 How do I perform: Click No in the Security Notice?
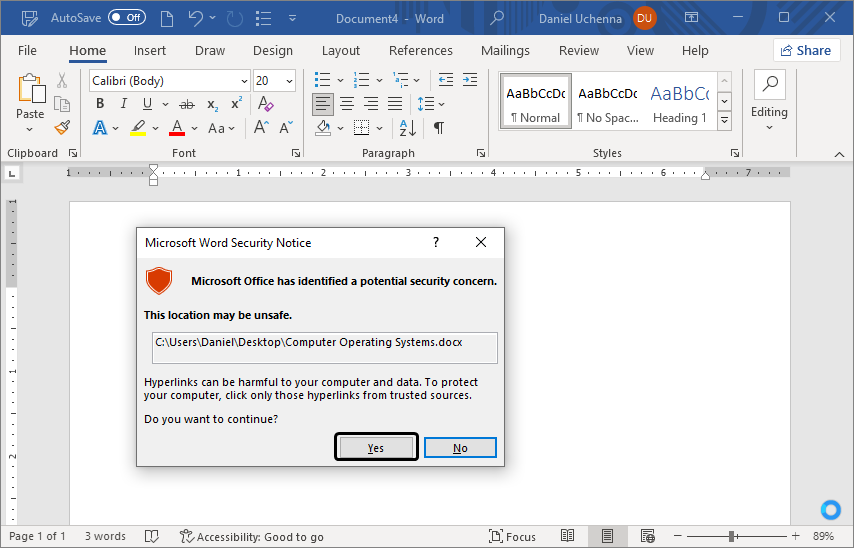[x=460, y=448]
